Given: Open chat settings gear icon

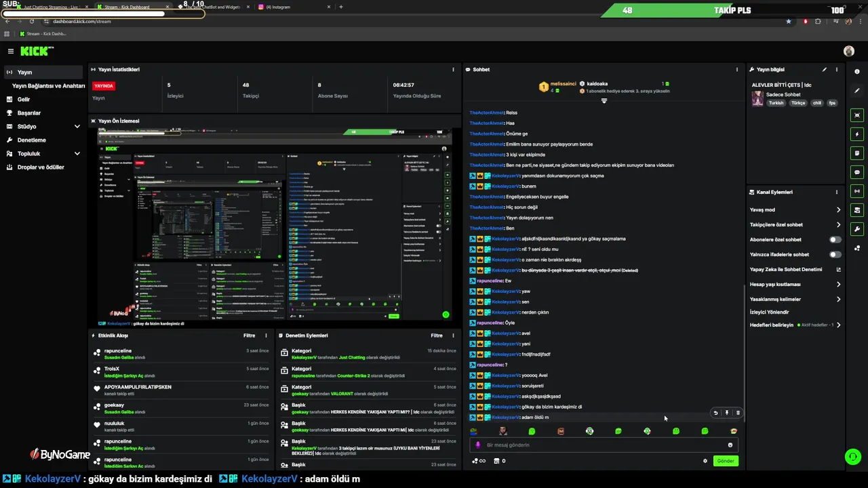Looking at the screenshot, I should pos(705,461).
